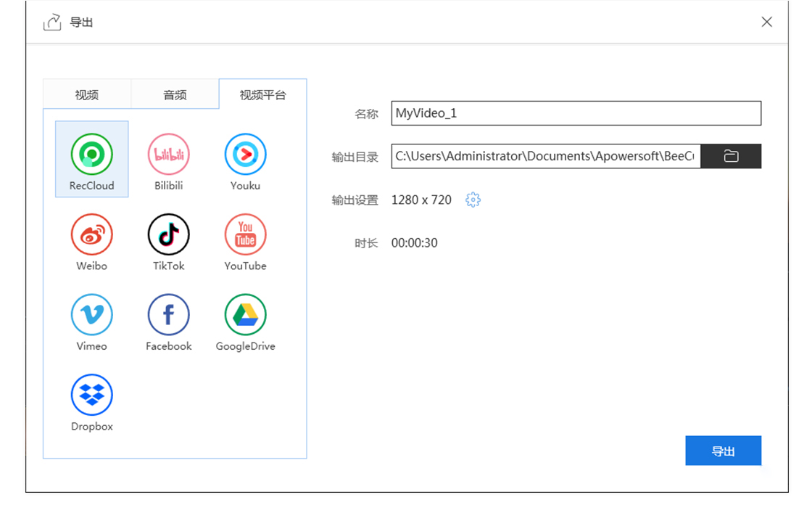Close the 导出 dialog
This screenshot has width=812, height=508.
click(x=766, y=22)
